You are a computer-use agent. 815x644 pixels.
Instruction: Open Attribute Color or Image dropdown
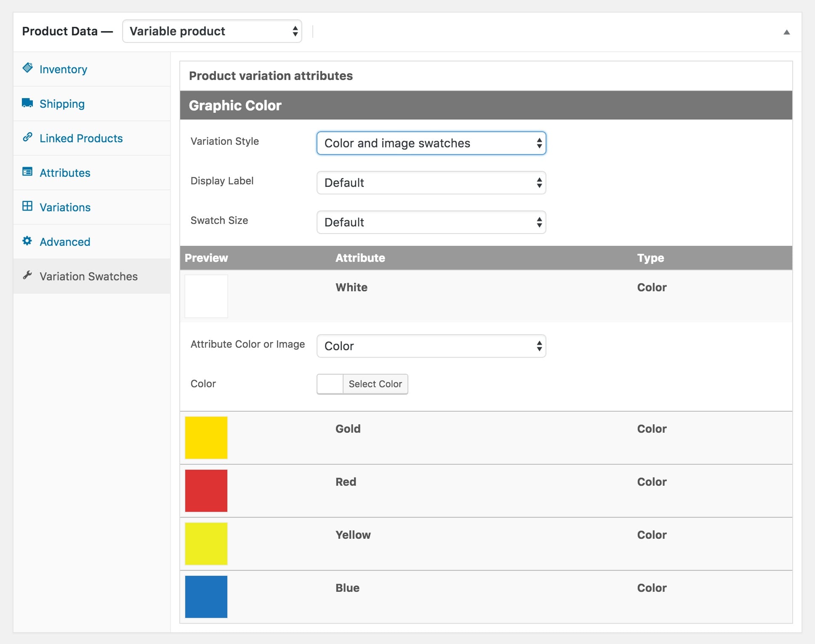[431, 346]
